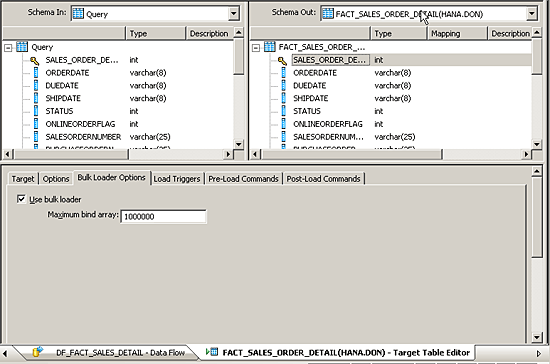Viewport: 550px width, 364px height.
Task: Click the column icon beside ONLINEORDERFLAG in Schema Out
Action: tap(284, 123)
